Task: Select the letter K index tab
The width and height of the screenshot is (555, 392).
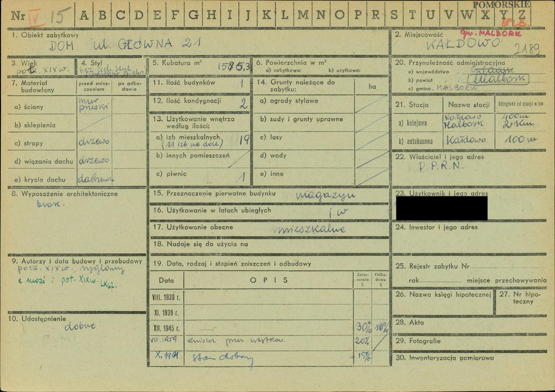Action: click(266, 15)
